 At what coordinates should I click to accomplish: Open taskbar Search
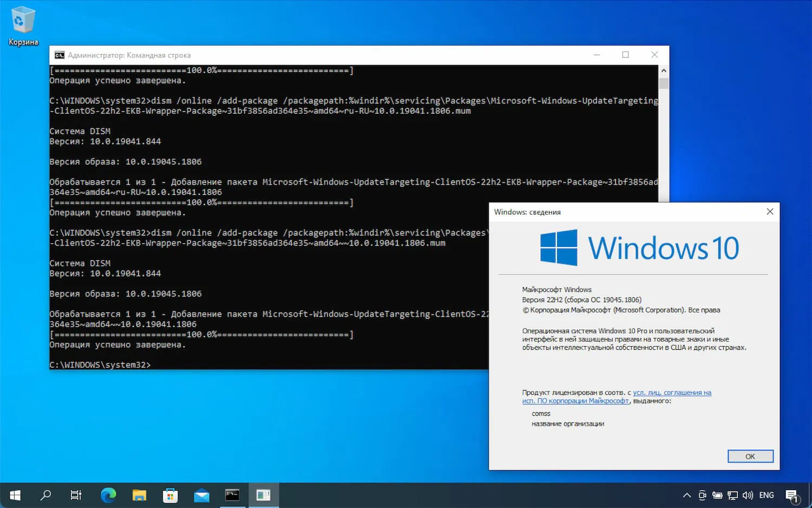coord(45,495)
